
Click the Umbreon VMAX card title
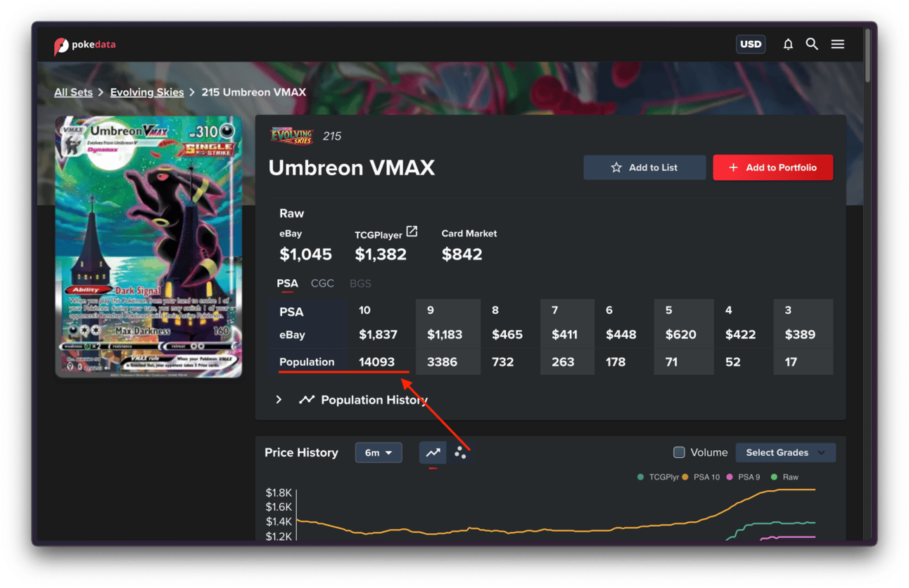point(352,168)
